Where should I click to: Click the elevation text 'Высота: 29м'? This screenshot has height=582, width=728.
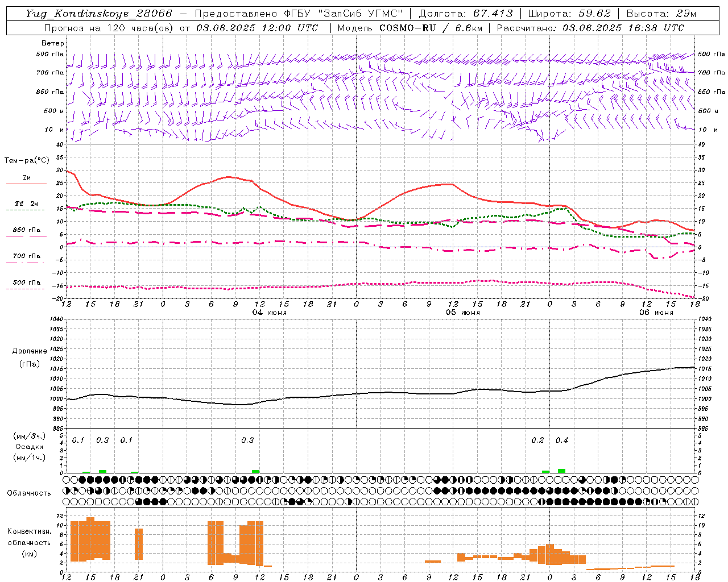(661, 14)
